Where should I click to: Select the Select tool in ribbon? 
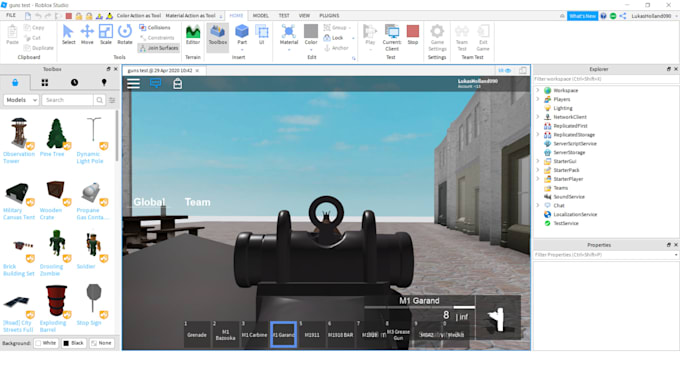[68, 35]
